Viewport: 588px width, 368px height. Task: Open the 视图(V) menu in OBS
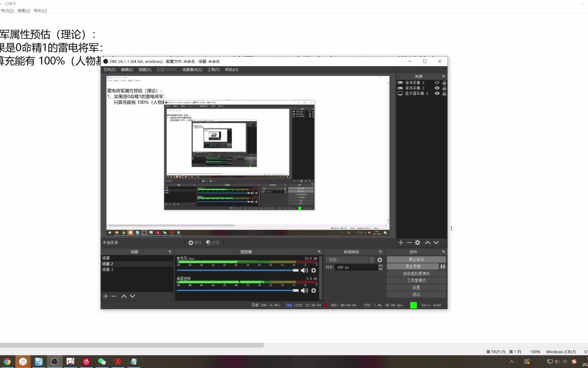145,70
